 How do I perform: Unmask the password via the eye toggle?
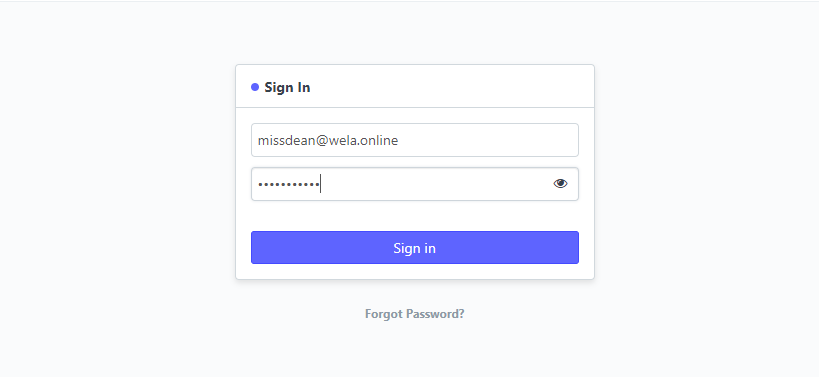tap(560, 183)
